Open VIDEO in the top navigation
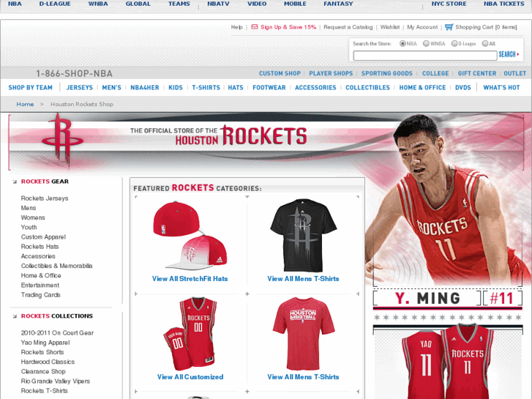 point(257,4)
